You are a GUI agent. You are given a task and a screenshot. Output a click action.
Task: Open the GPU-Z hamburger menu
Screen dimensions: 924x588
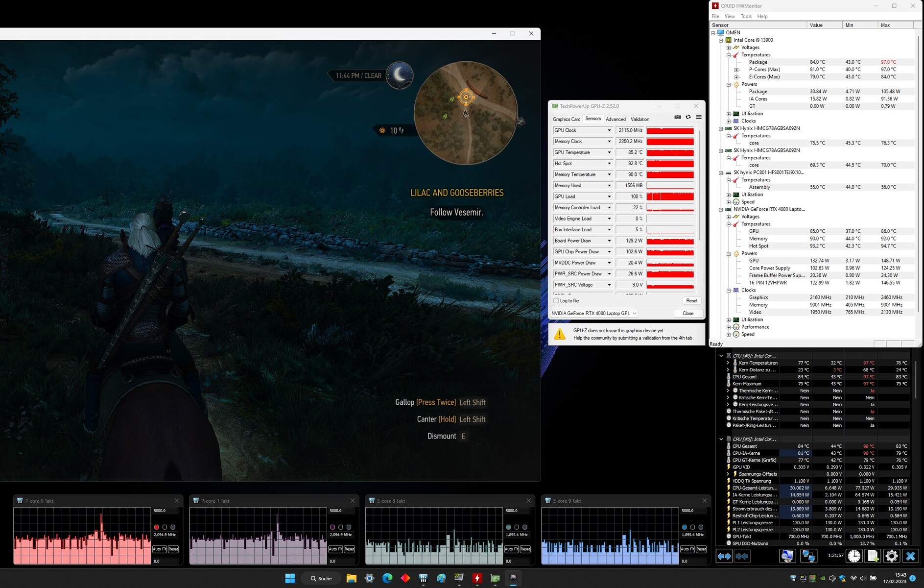[699, 117]
